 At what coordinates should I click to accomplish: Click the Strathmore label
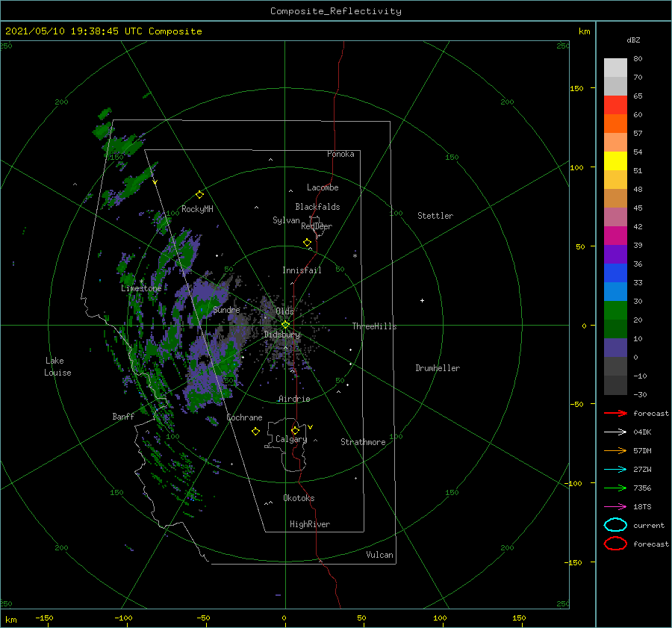[x=363, y=442]
